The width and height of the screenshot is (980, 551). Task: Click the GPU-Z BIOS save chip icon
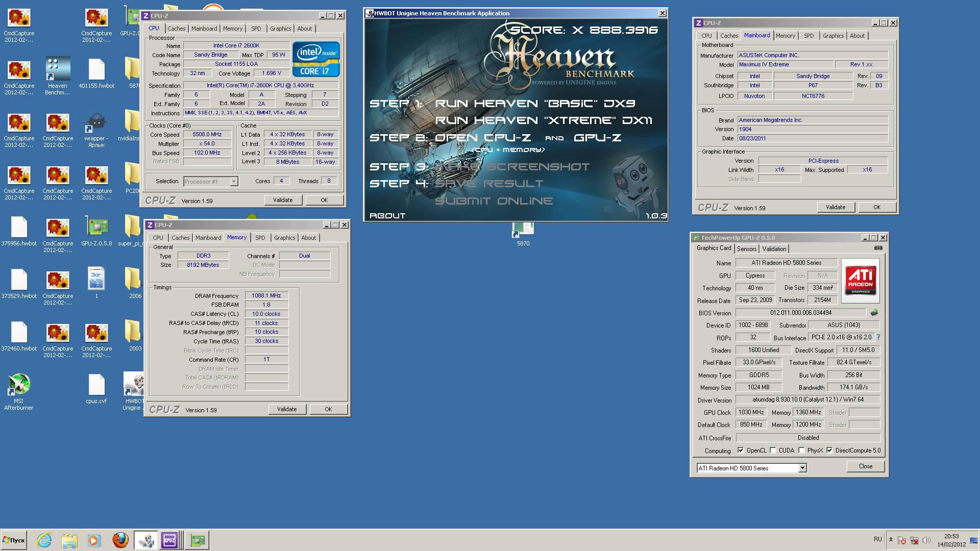click(x=874, y=313)
